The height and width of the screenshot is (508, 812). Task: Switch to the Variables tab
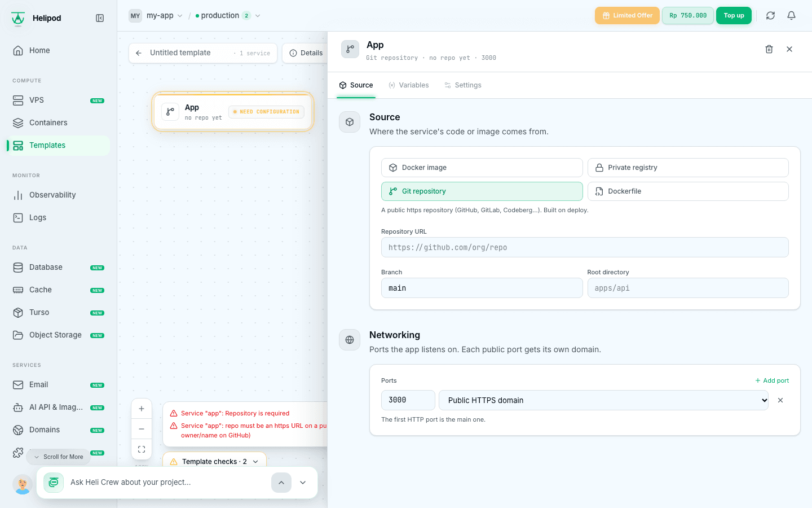409,85
